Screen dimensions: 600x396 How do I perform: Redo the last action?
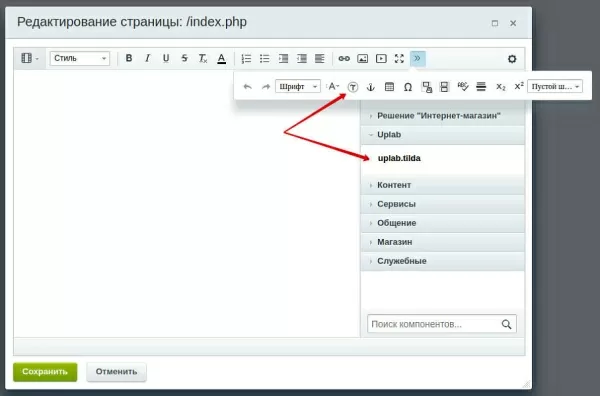pos(266,86)
